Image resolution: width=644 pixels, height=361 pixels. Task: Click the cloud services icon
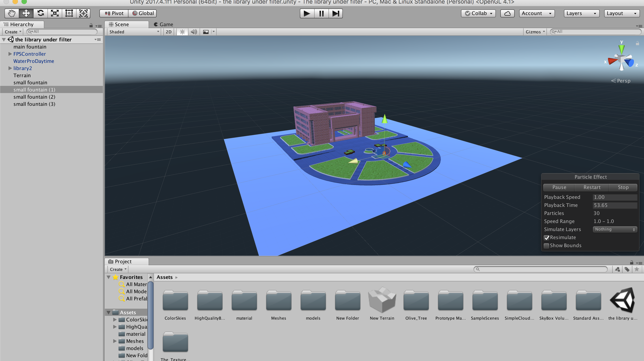point(507,13)
